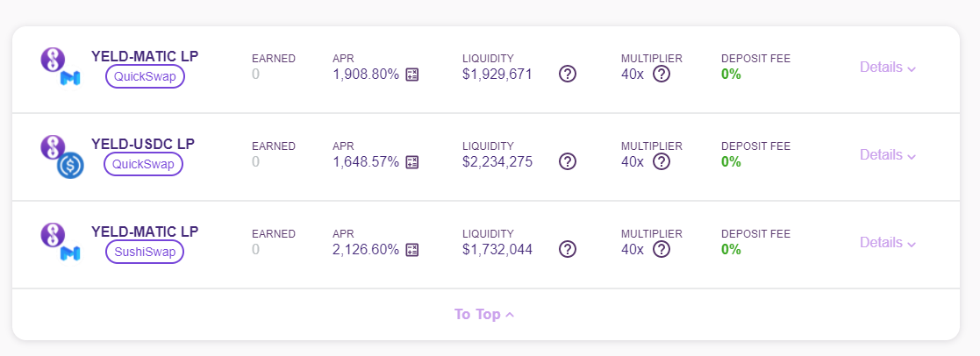Click the SushiSwap tag

(145, 252)
